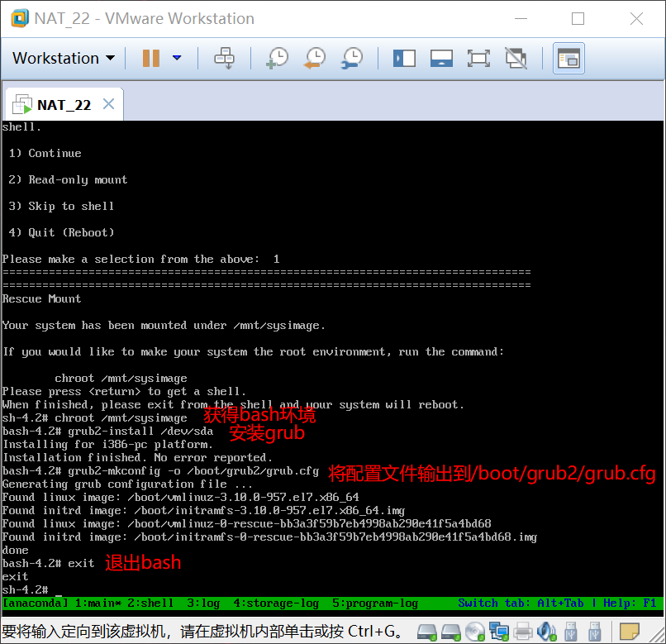Click the second hard disk status icon
This screenshot has width=666, height=644.
[x=450, y=632]
